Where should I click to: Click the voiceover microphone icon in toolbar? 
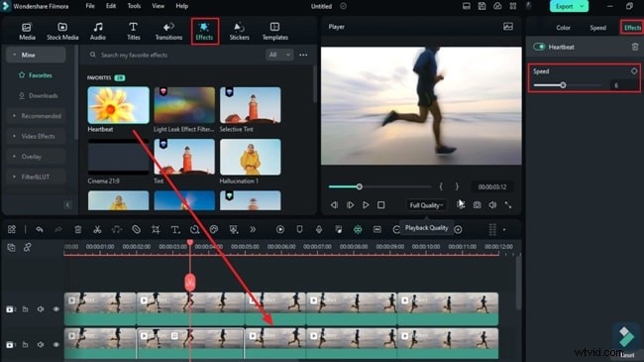pos(319,229)
